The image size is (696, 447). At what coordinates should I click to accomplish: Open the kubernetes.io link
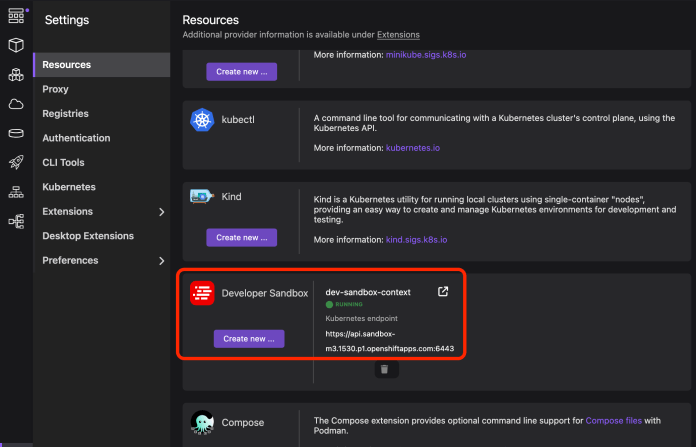click(x=413, y=148)
